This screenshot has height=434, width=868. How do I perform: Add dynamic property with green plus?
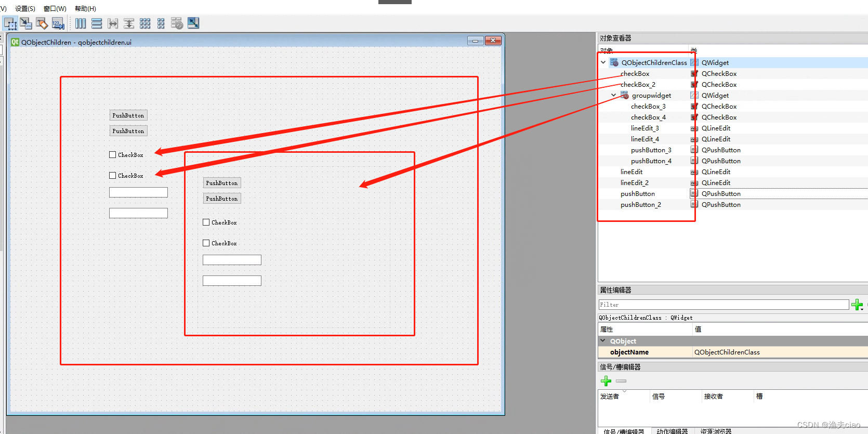(857, 305)
